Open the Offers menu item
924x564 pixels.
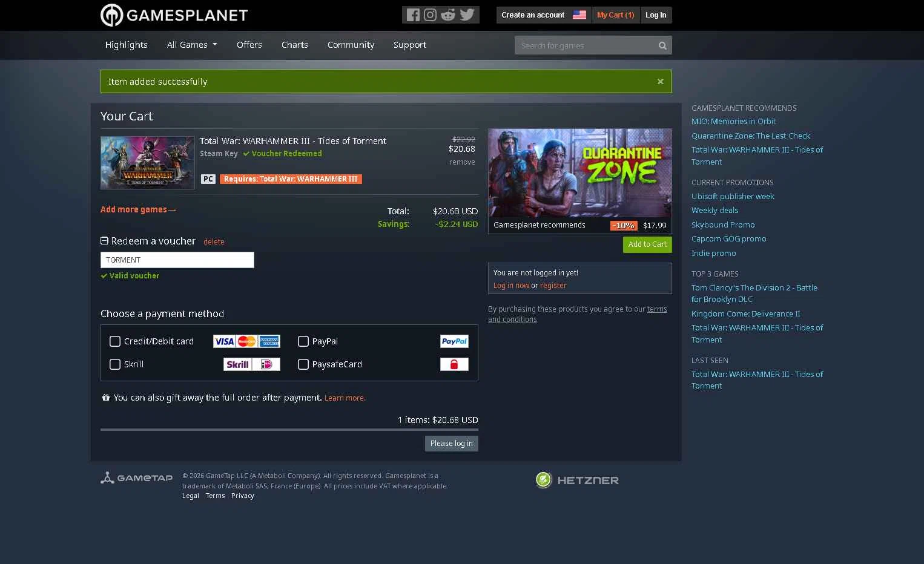[x=249, y=45]
